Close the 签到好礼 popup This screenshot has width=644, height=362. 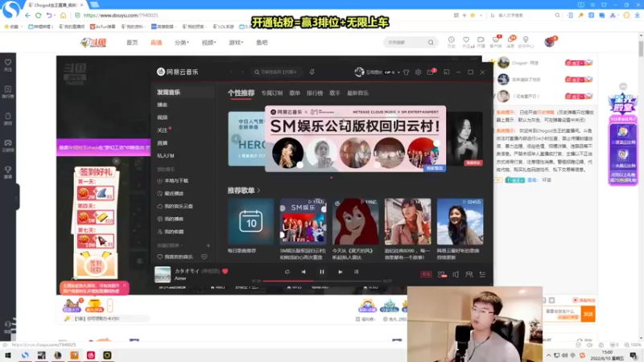(116, 162)
